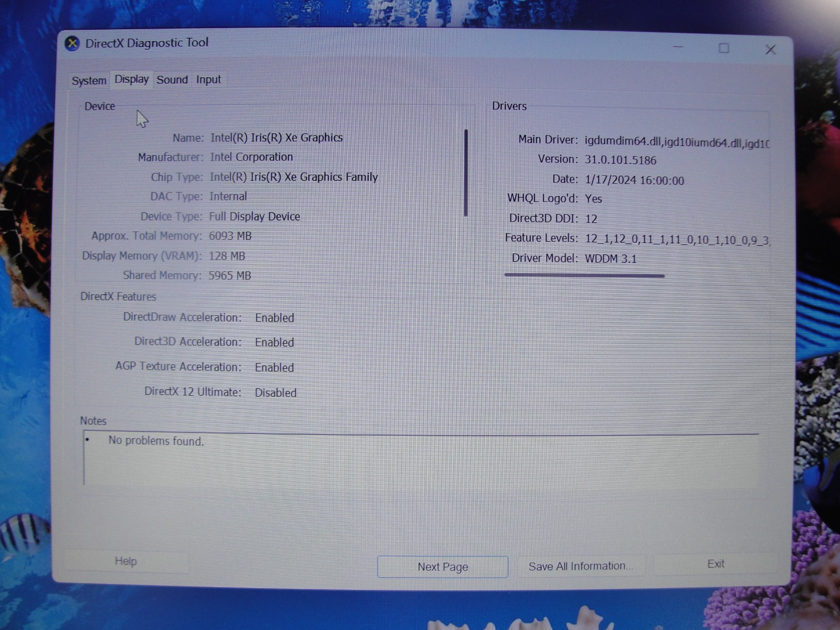Screen dimensions: 840x630
Task: Click the VRAM value '128 MB'
Action: click(x=227, y=256)
